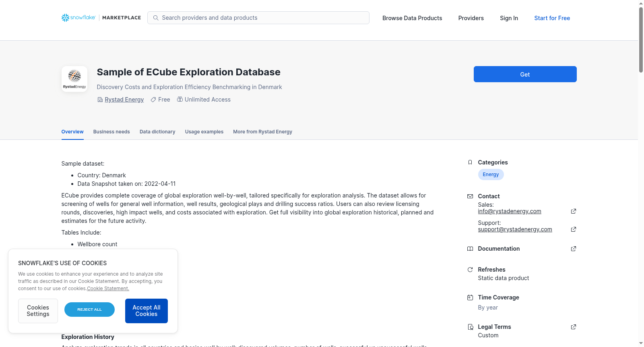Click the Exploration History heading

tap(88, 337)
